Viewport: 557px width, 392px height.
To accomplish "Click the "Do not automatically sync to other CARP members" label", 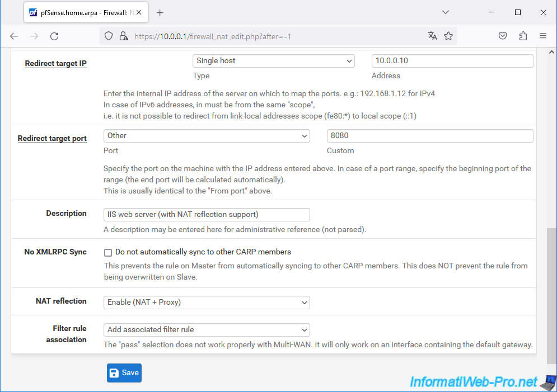I will 203,252.
